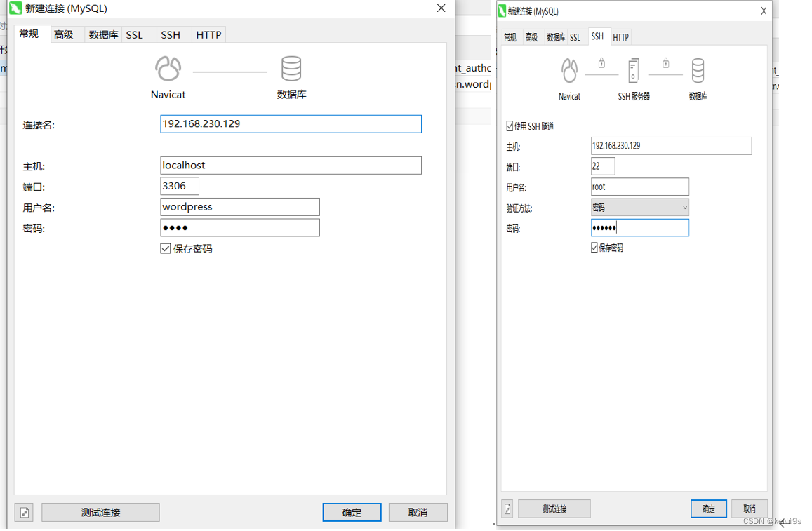Click the SSH 密码 field
This screenshot has width=812, height=531.
tap(639, 228)
